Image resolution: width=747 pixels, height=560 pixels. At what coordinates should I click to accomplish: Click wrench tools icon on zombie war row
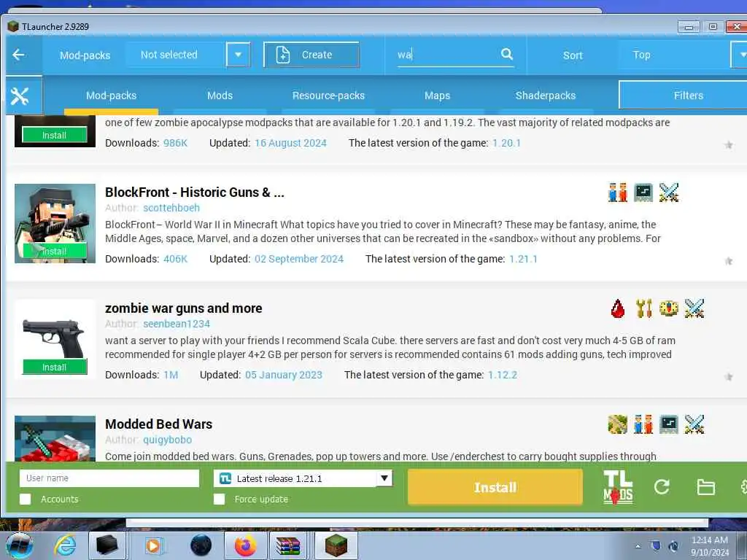(643, 308)
